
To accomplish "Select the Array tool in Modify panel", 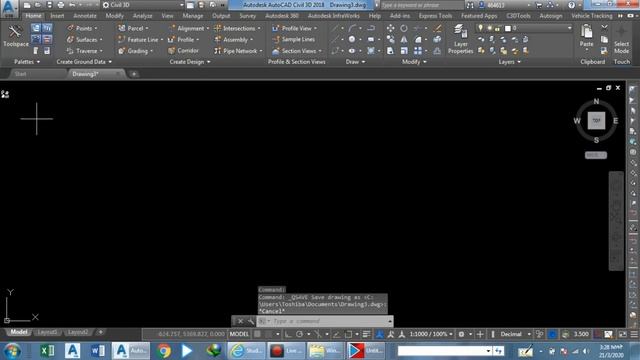I will [418, 51].
